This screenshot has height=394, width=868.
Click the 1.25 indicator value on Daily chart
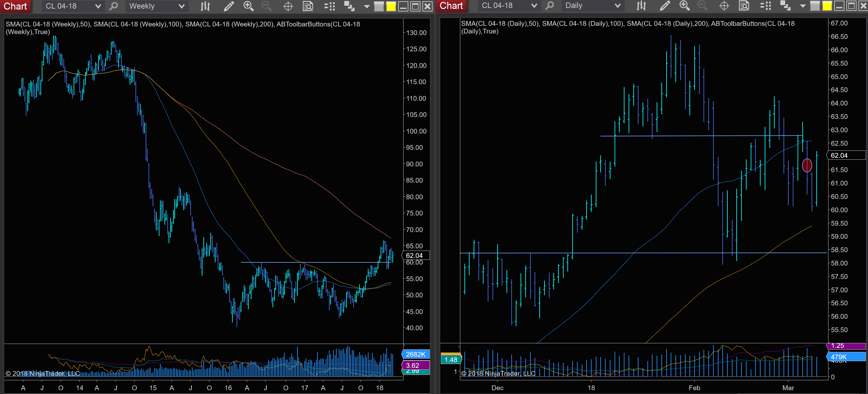846,346
